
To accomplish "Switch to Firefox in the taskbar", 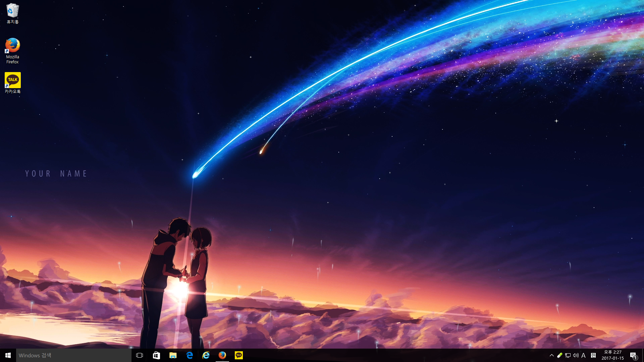I will pos(222,355).
